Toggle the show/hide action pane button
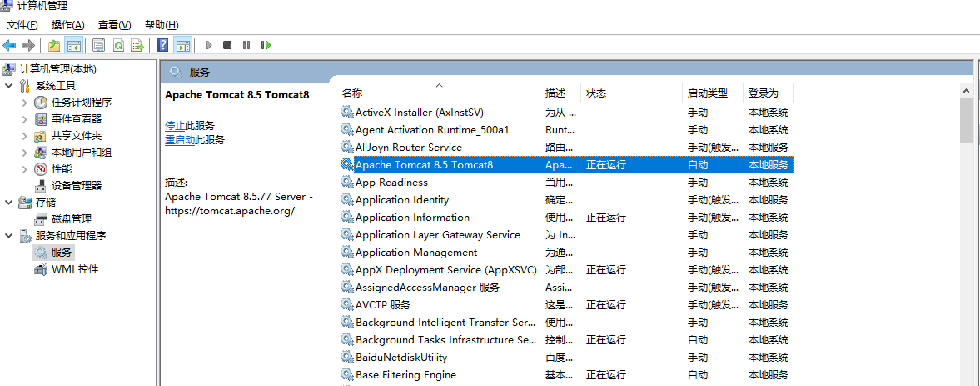 click(x=182, y=45)
